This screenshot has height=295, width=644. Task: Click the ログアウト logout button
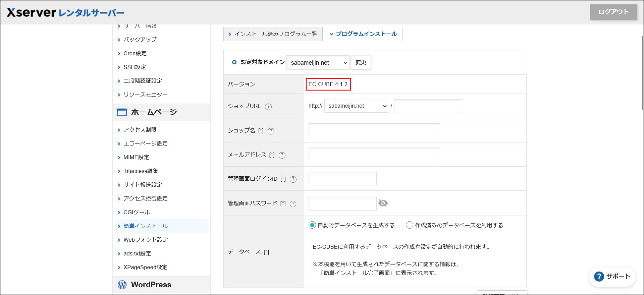tap(613, 12)
